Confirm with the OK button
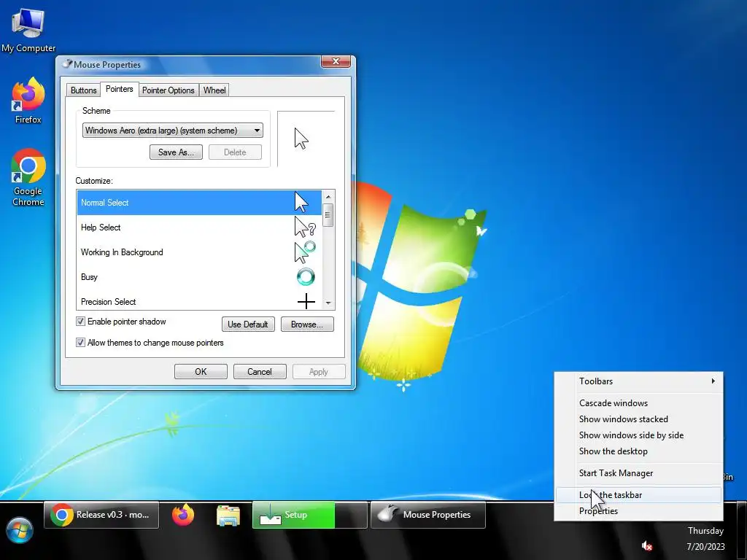Image resolution: width=747 pixels, height=560 pixels. coord(201,371)
